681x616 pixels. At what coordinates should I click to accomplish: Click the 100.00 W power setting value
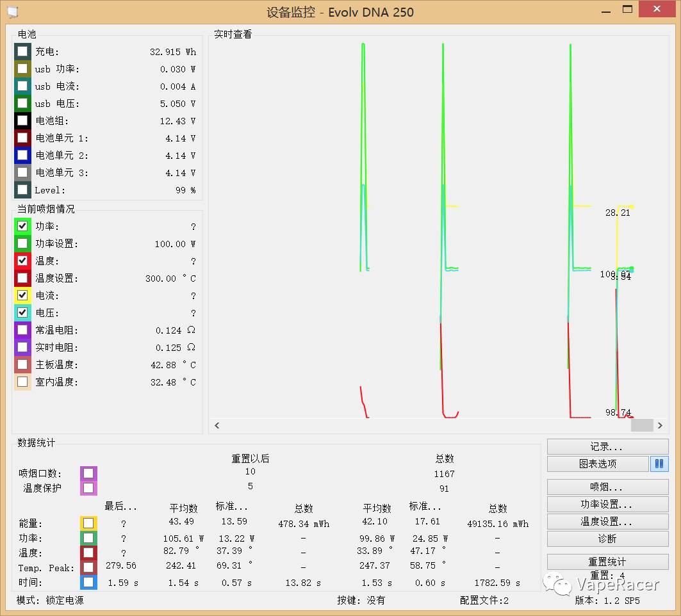click(175, 244)
